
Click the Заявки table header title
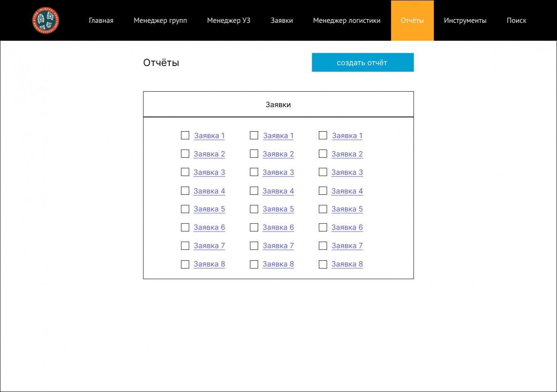[278, 105]
